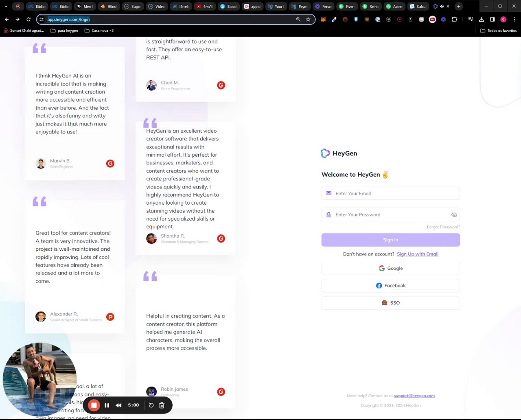Open the Forgot Password link
521x420 pixels.
point(443,227)
